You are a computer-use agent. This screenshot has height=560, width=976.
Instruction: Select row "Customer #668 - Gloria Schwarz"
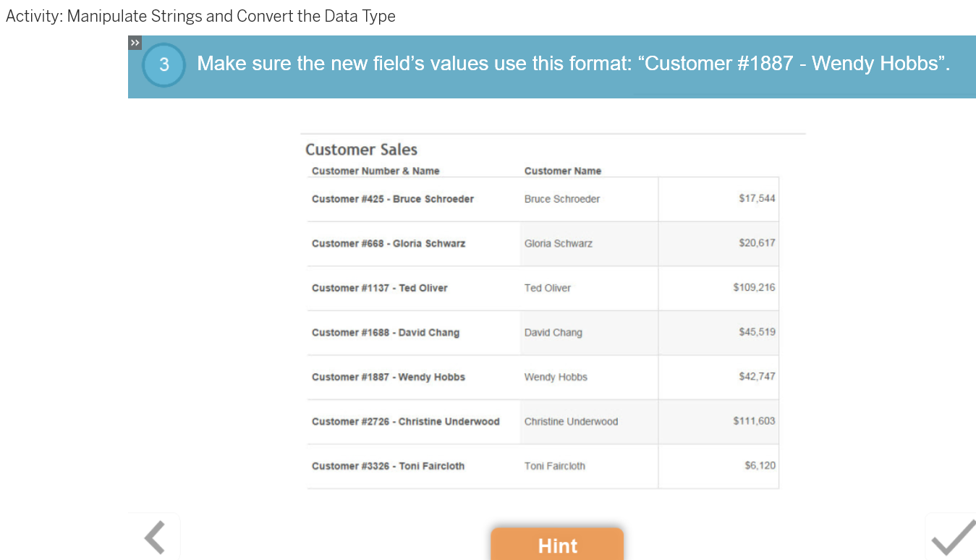pos(389,244)
